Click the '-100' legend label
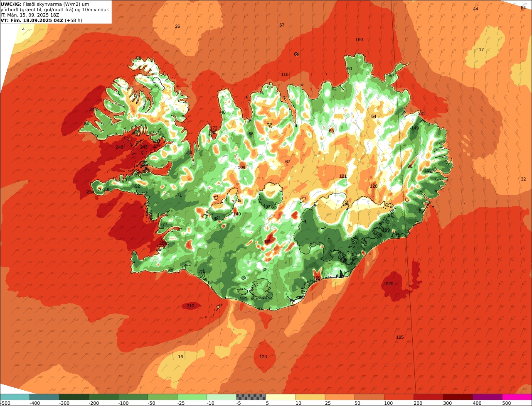Viewport: 532px width, 406px height. click(x=123, y=403)
